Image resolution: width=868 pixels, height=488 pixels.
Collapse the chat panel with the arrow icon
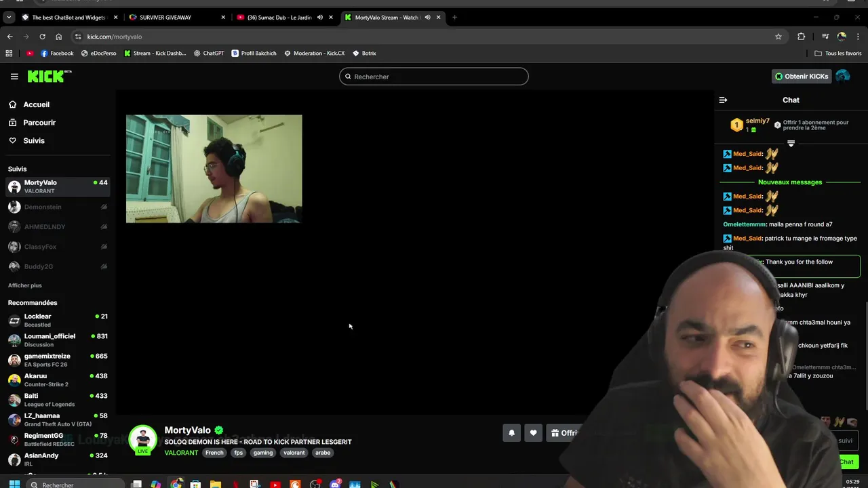click(723, 100)
